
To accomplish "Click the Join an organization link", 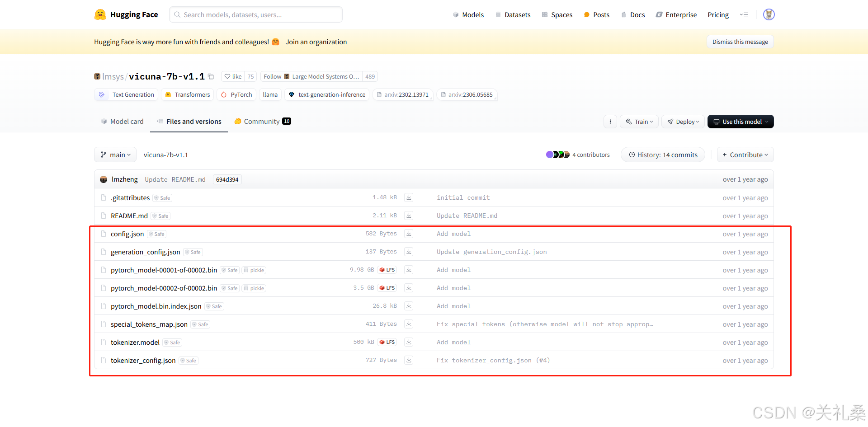I will 316,42.
